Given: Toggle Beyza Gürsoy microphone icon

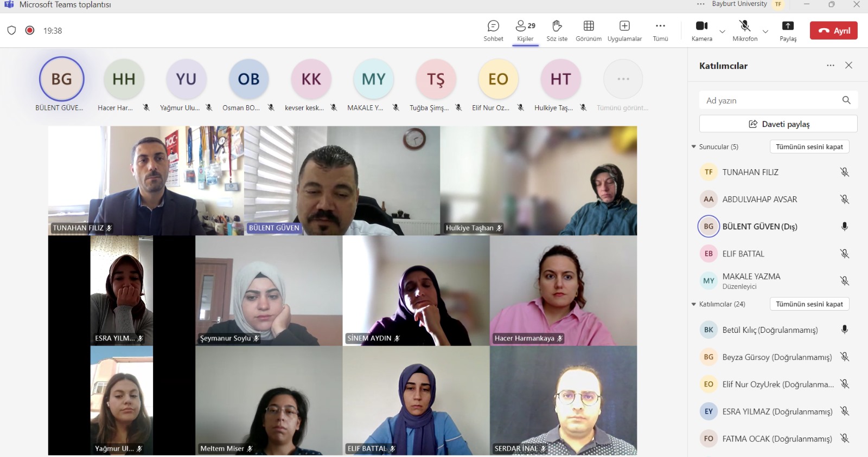Looking at the screenshot, I should [844, 357].
